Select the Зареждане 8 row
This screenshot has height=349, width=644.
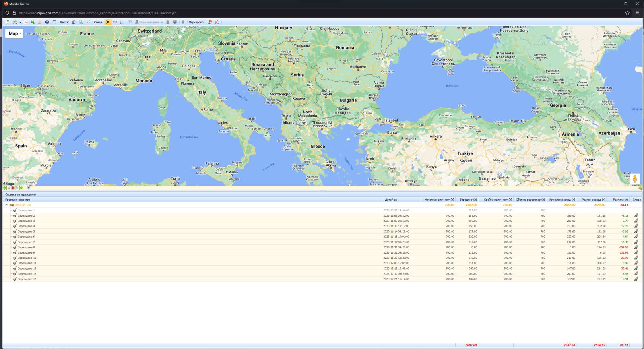[322, 247]
